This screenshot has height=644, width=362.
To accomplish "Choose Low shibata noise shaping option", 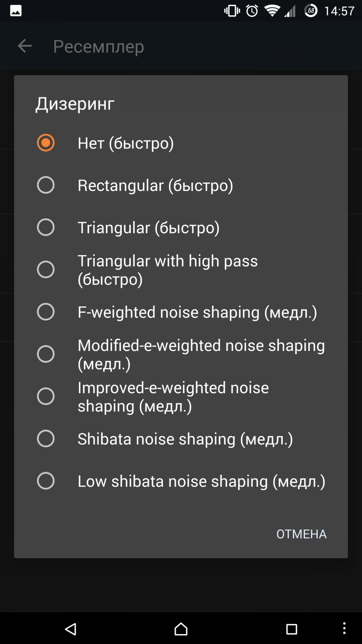I will point(181,481).
